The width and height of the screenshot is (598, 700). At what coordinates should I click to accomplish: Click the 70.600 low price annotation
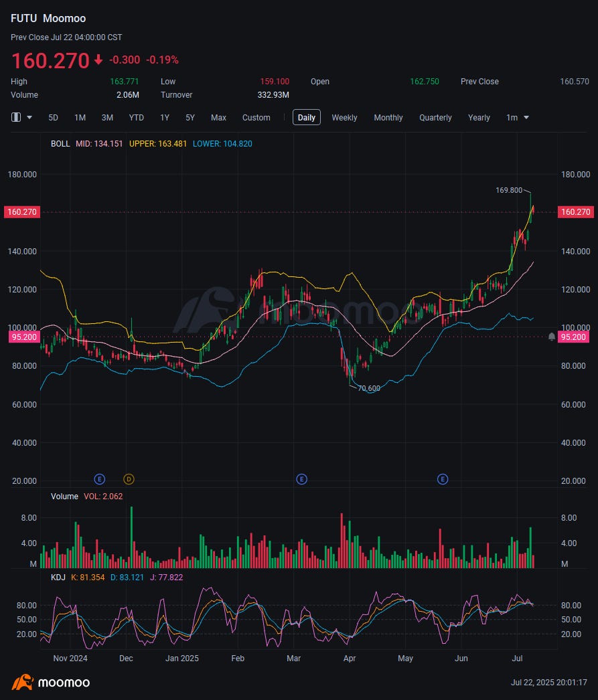[369, 388]
